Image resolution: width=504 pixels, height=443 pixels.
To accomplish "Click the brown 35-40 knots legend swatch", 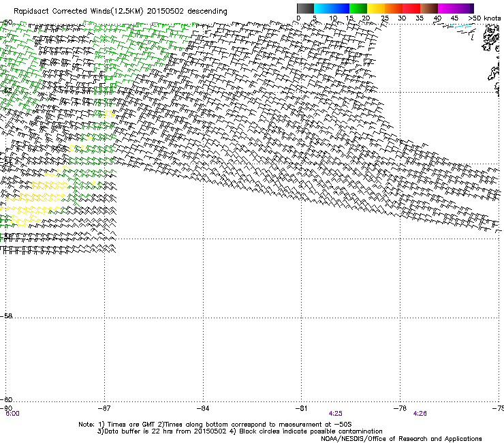I will [429, 8].
